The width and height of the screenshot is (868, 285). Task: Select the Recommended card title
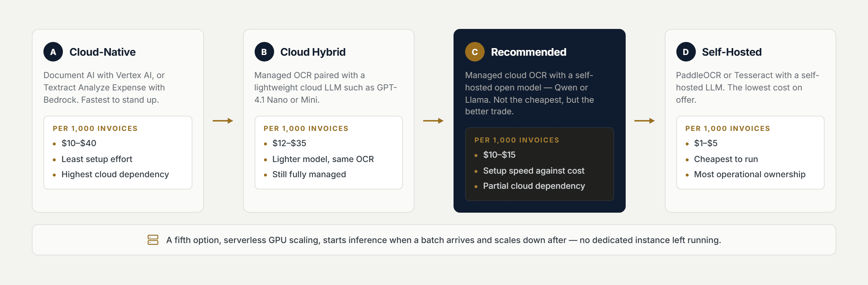(528, 52)
